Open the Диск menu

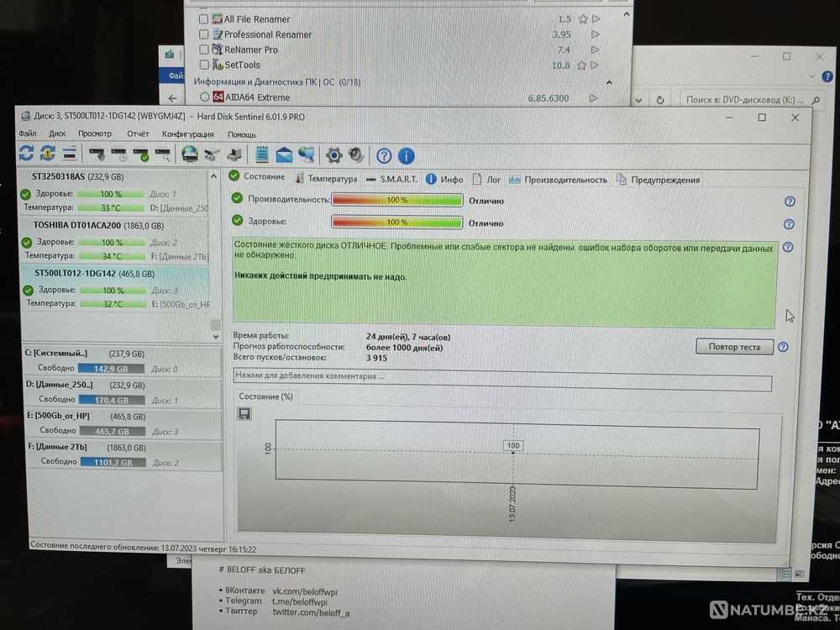pos(57,134)
